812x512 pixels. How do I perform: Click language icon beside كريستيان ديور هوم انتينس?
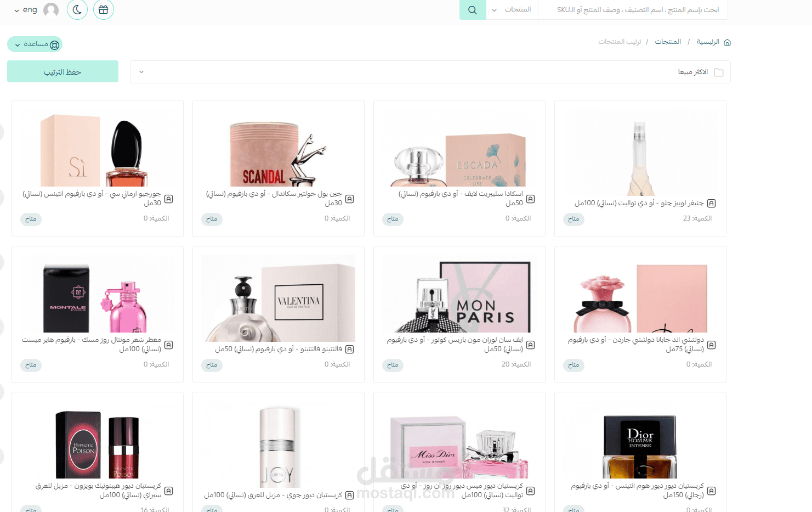(712, 491)
